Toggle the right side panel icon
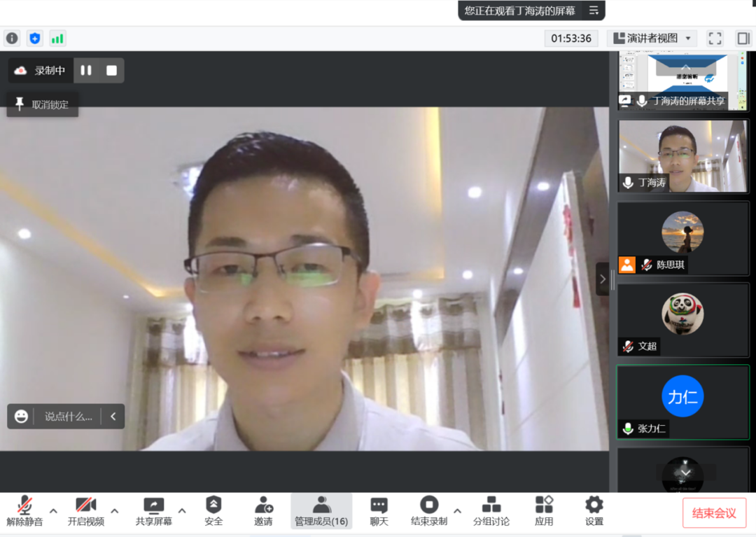Image resolution: width=756 pixels, height=537 pixels. pos(743,39)
